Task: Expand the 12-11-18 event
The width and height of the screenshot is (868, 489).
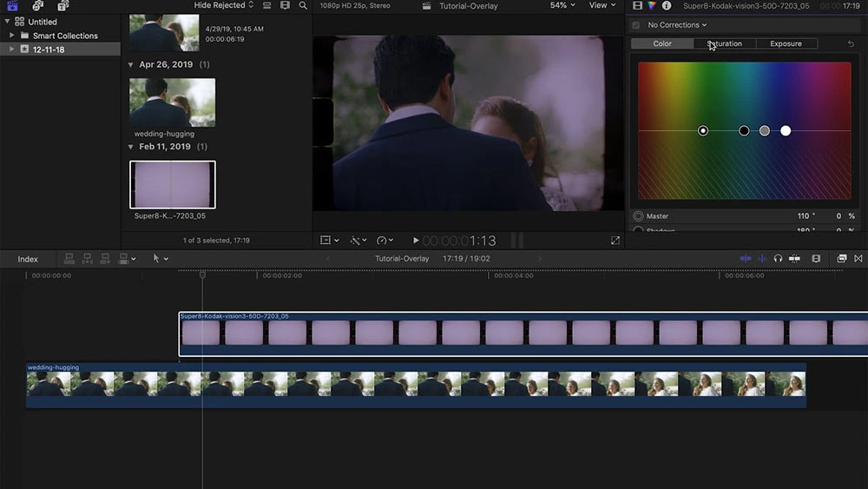Action: (11, 50)
